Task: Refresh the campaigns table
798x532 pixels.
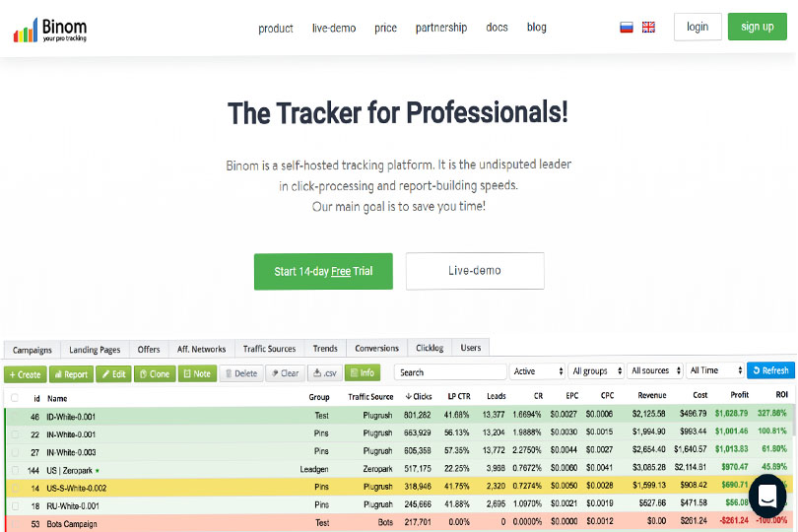Action: tap(770, 370)
